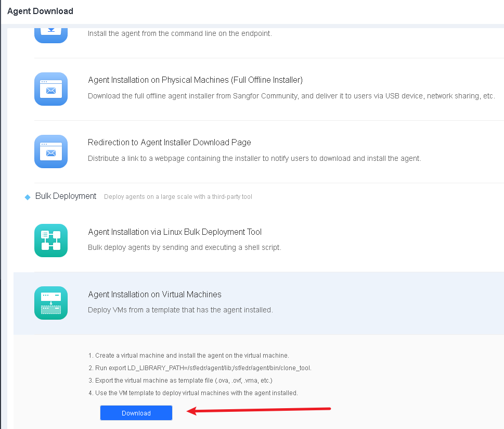The height and width of the screenshot is (429, 504).
Task: Open the Linux Bulk Deployment Tool icon
Action: pyautogui.click(x=51, y=241)
